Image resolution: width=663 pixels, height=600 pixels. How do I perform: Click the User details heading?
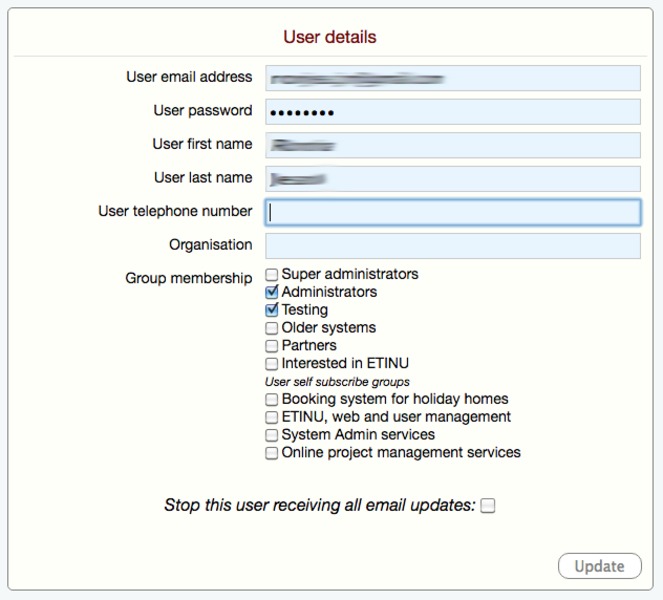(x=330, y=37)
